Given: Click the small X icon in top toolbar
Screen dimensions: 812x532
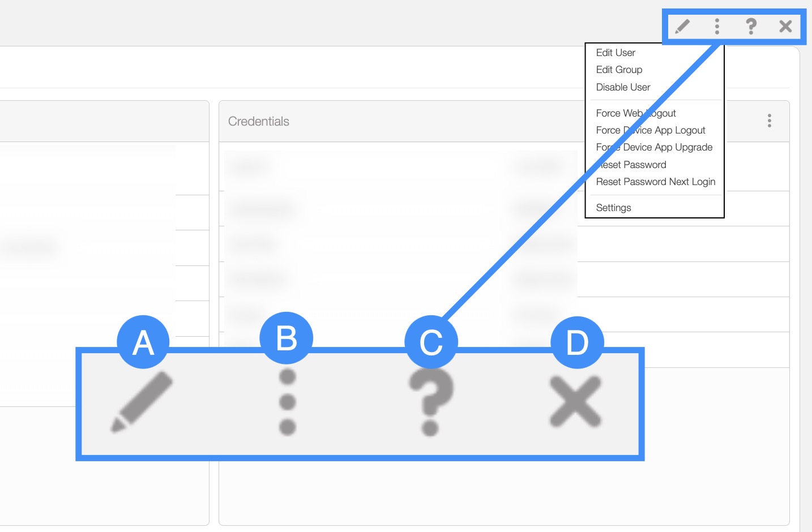Looking at the screenshot, I should 785,26.
